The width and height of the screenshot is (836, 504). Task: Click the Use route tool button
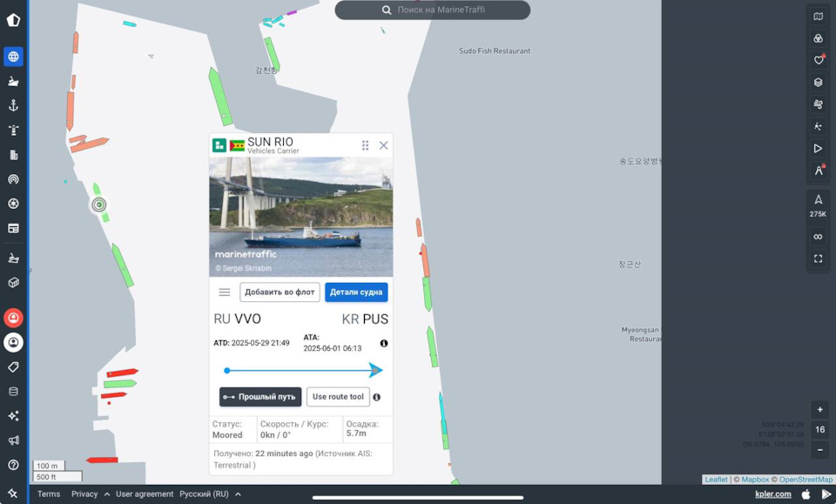point(338,397)
